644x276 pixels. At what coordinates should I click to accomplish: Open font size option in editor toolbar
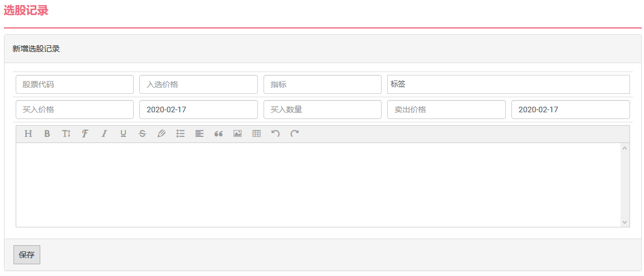pos(66,134)
